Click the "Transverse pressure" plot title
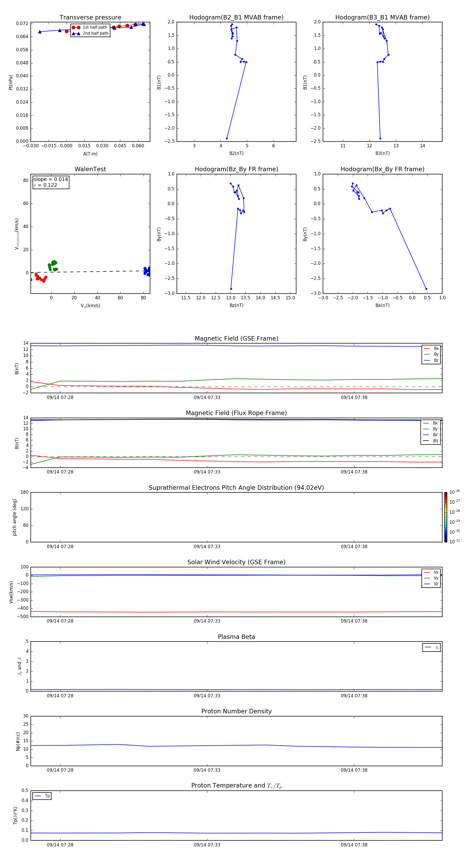This screenshot has height=868, width=473. [x=90, y=17]
